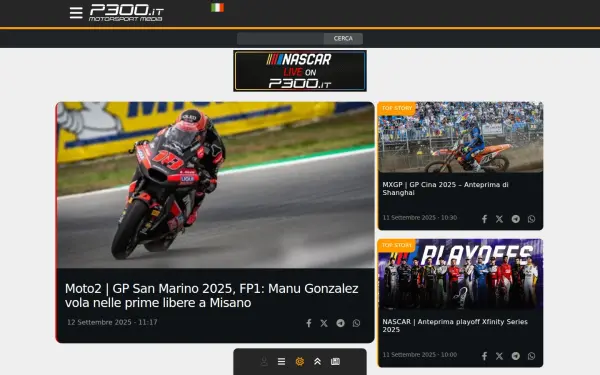Share the NASCAR Xfinity article on Telegram
The height and width of the screenshot is (375, 600).
[516, 356]
